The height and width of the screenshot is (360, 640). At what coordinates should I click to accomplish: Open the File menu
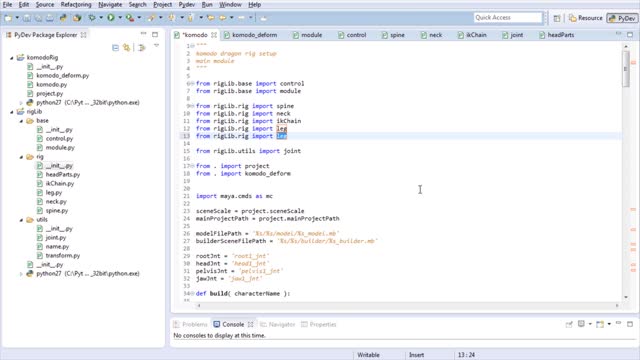tap(7, 4)
